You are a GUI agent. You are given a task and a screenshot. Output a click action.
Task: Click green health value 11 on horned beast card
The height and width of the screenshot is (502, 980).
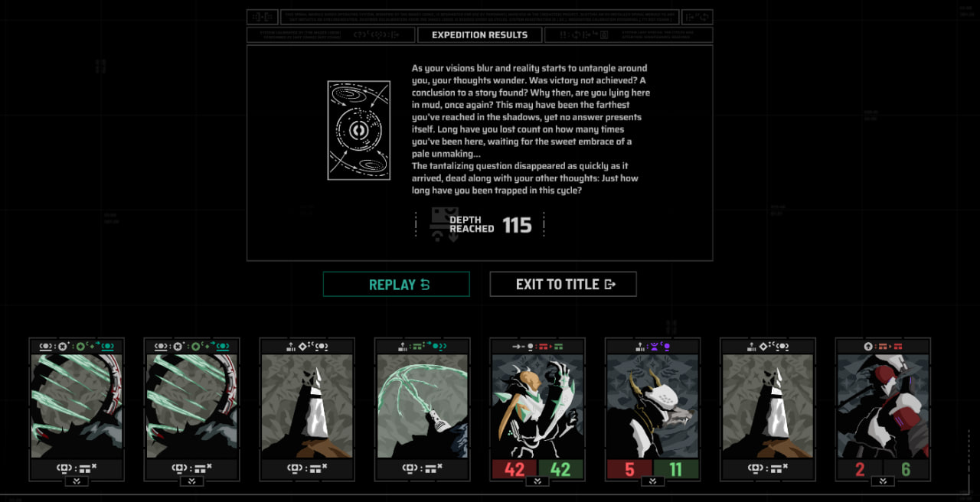(675, 469)
